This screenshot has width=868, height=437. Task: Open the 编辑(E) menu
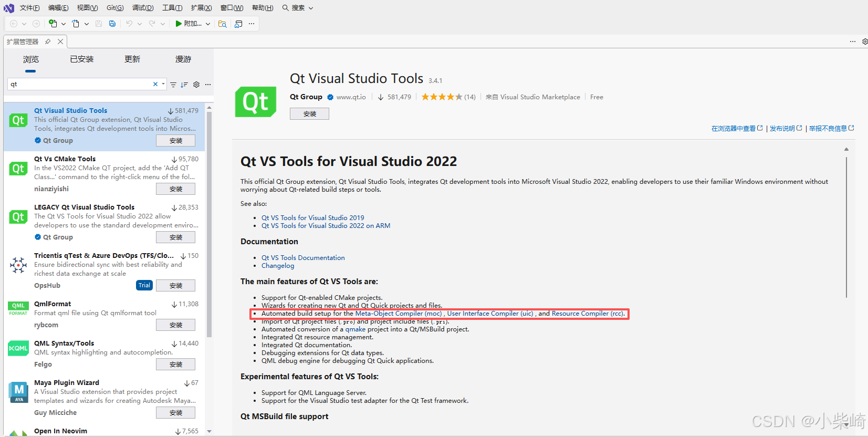58,8
